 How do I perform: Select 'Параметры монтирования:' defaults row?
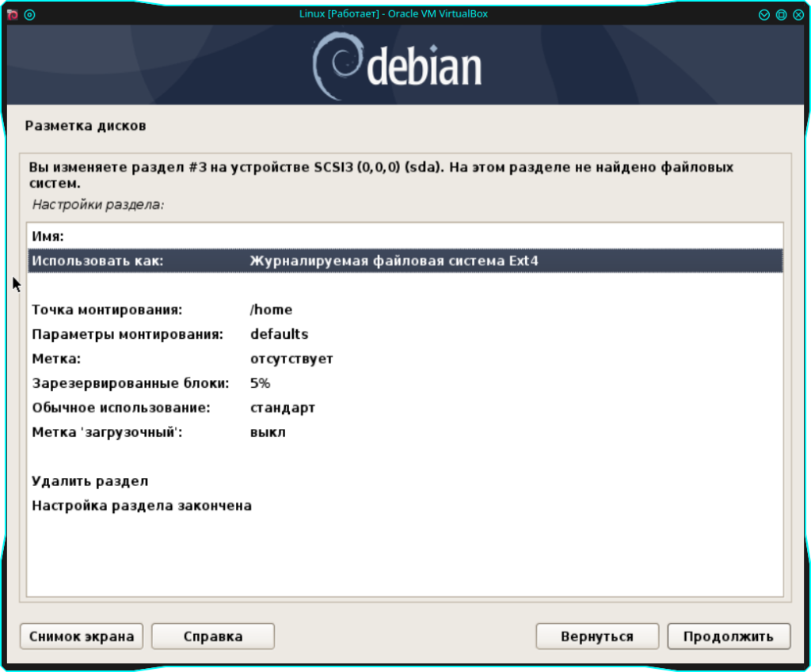(x=405, y=334)
